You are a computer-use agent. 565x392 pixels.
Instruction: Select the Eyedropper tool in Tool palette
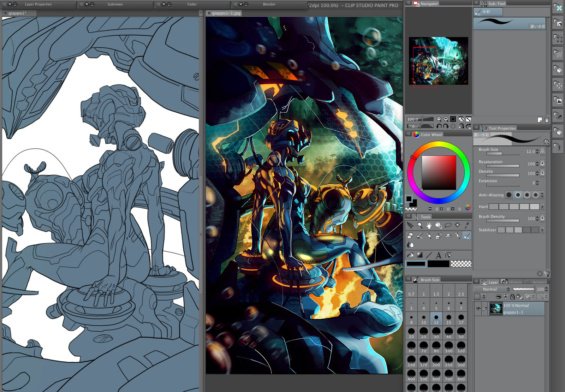pos(467,225)
